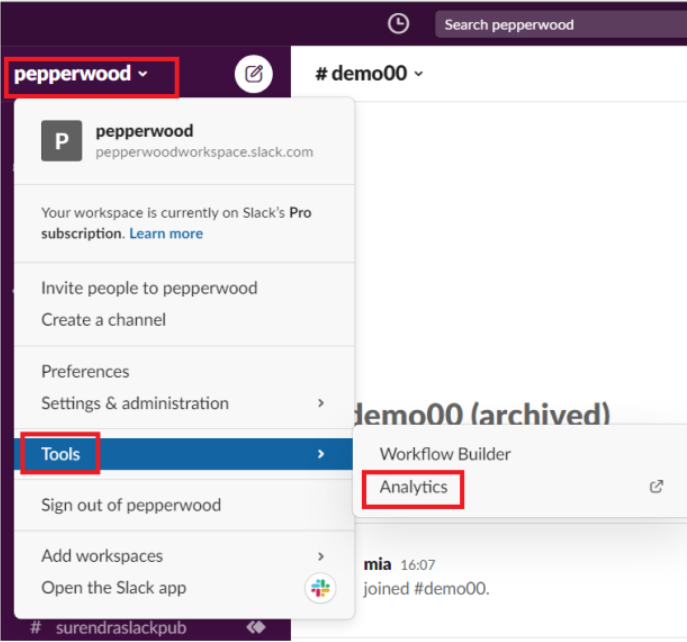687x642 pixels.
Task: Click the external link icon beside Analytics
Action: pos(656,487)
